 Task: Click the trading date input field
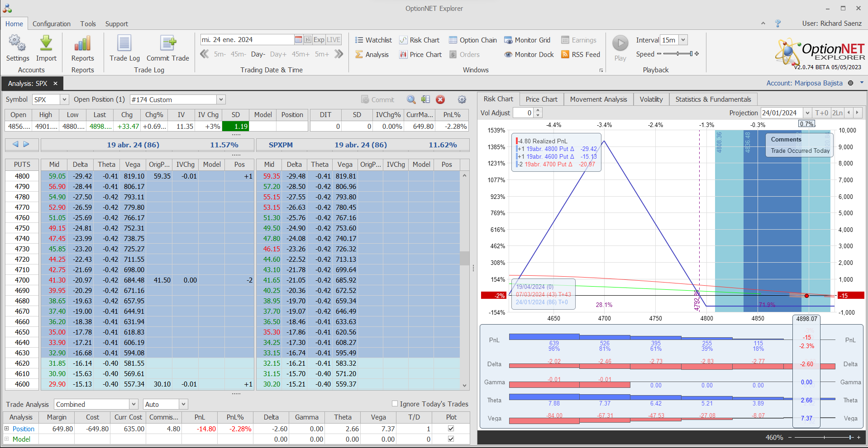pos(247,40)
